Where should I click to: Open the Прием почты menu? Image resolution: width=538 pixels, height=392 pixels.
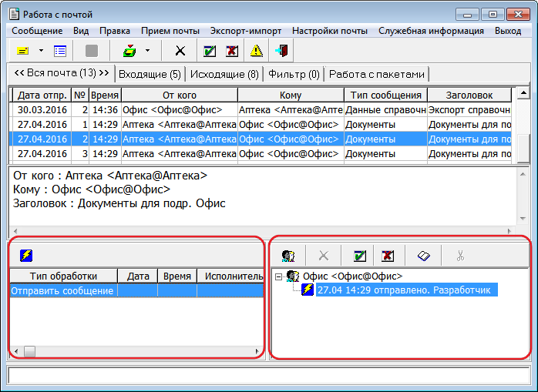(x=170, y=31)
